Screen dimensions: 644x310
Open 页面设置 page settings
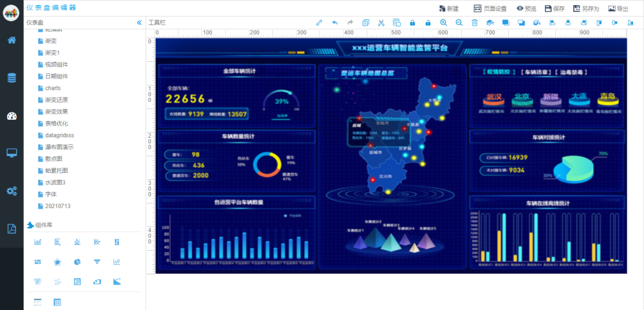[490, 8]
